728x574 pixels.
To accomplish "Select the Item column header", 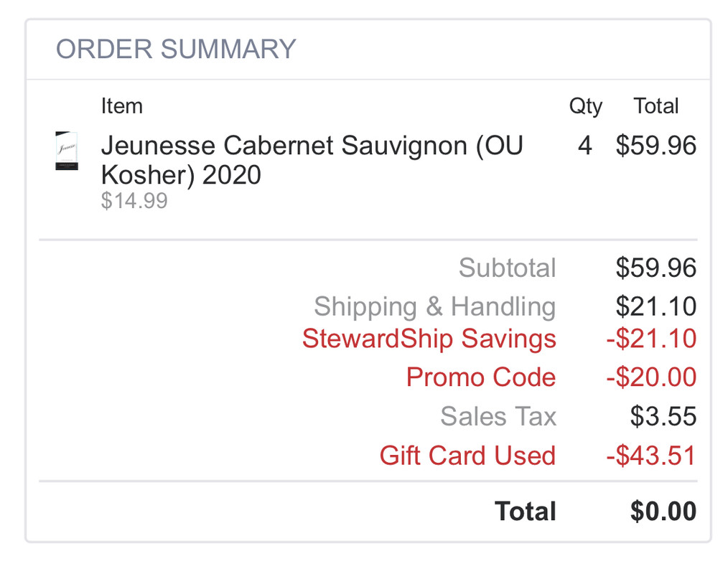I will pyautogui.click(x=121, y=106).
